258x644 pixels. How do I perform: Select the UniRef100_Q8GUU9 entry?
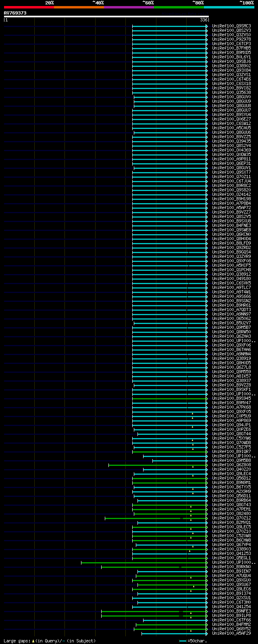pos(231,102)
